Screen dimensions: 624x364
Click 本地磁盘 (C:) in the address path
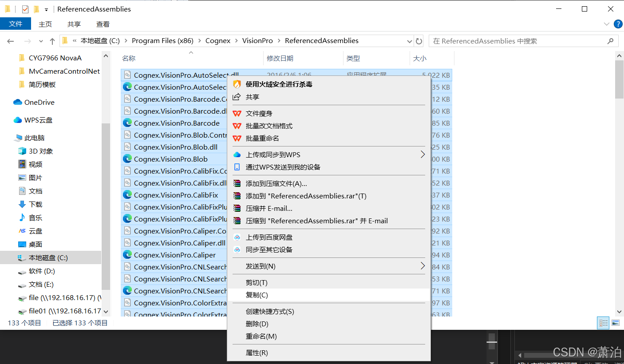(100, 41)
